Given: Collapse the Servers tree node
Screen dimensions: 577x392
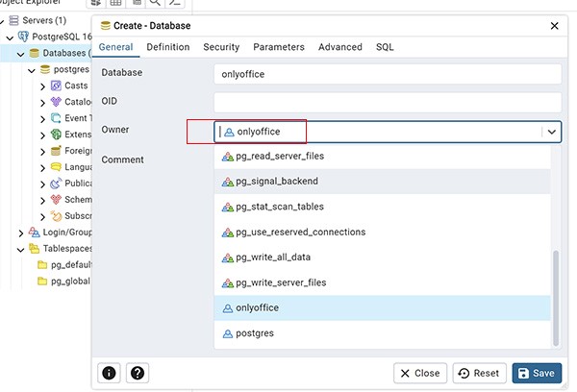Looking at the screenshot, I should (2, 22).
